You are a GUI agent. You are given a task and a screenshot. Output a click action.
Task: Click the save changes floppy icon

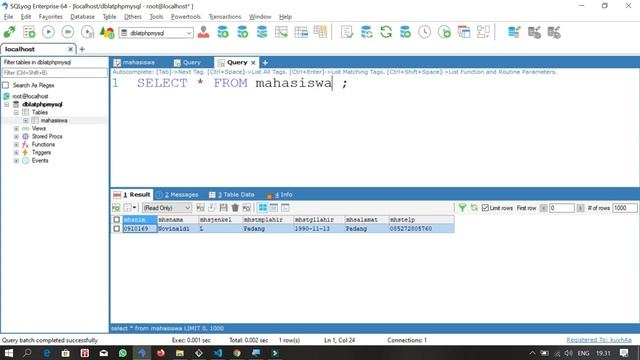[224, 208]
